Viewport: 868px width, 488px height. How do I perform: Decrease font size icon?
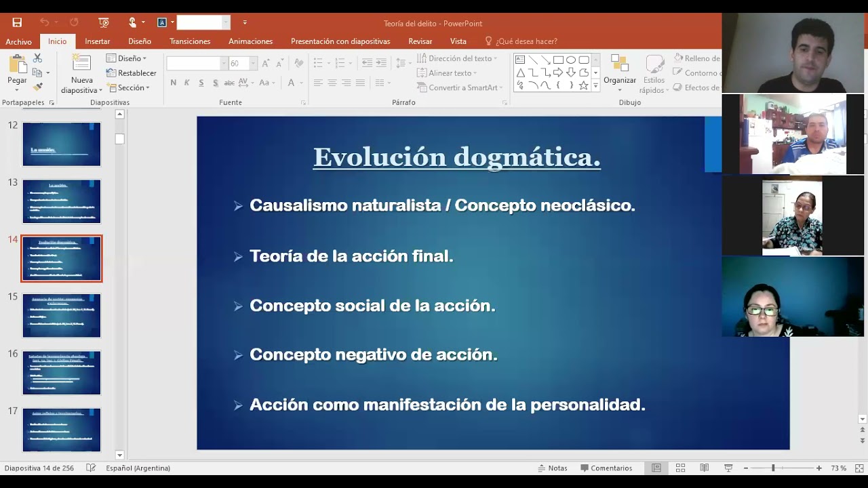coord(280,63)
